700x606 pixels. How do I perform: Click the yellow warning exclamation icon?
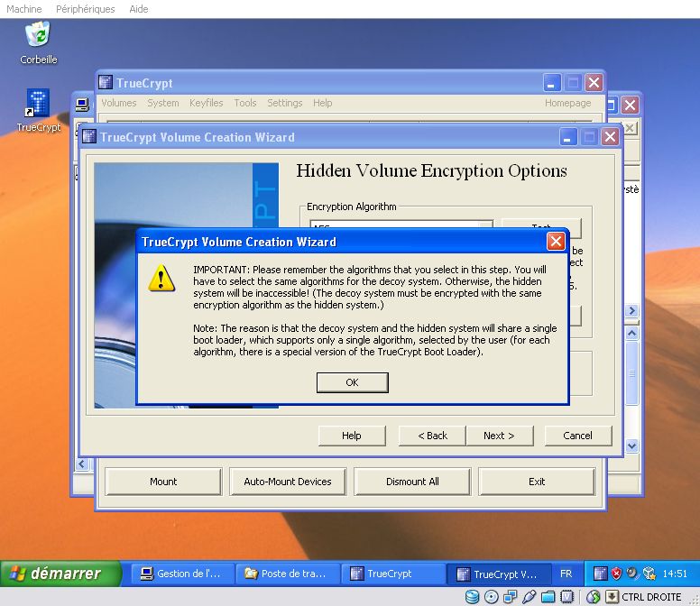point(161,278)
